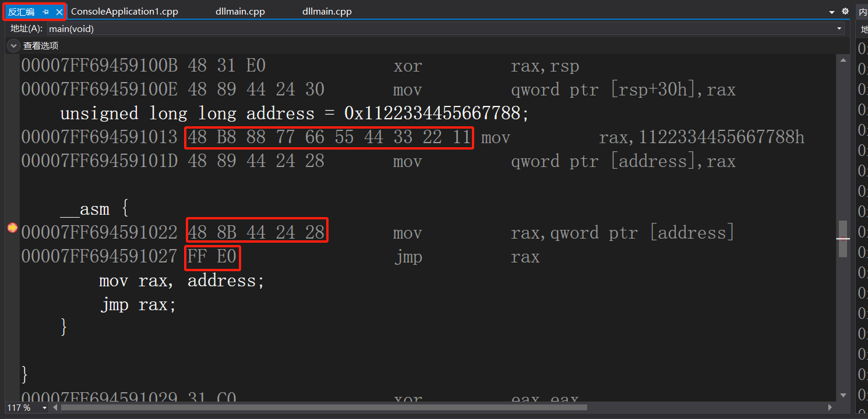Click the 内存 panel tab at right edge
The height and width of the screenshot is (419, 868).
click(863, 12)
